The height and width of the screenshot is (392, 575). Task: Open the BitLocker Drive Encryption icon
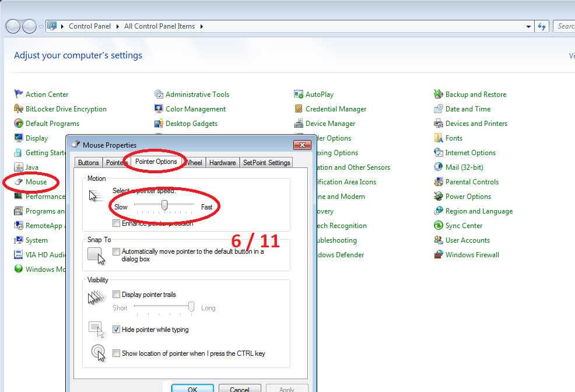(19, 108)
